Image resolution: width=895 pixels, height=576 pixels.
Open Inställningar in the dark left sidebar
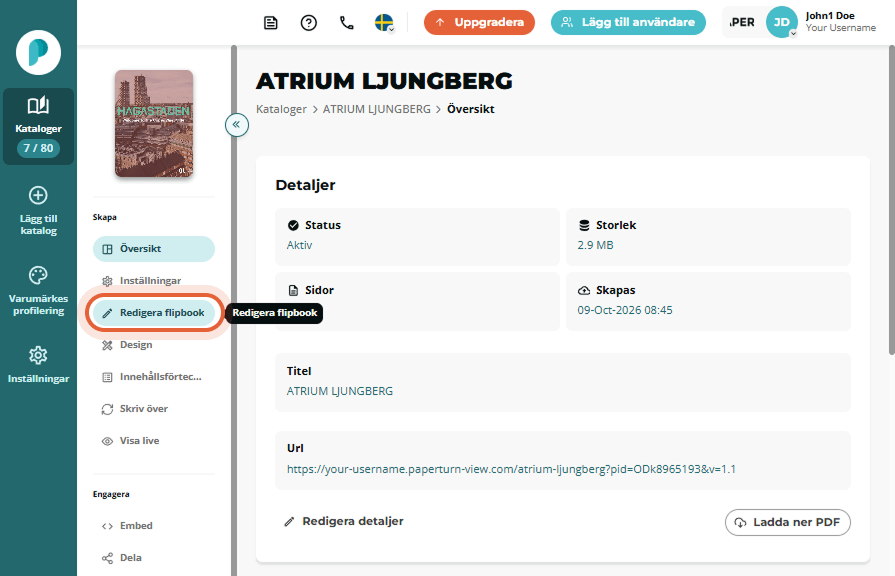click(x=38, y=364)
